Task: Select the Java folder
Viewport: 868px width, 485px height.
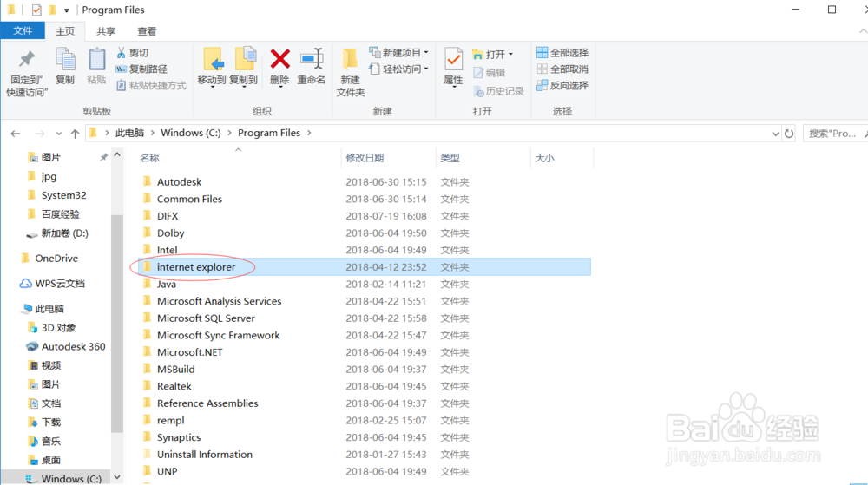Action: (x=365, y=285)
